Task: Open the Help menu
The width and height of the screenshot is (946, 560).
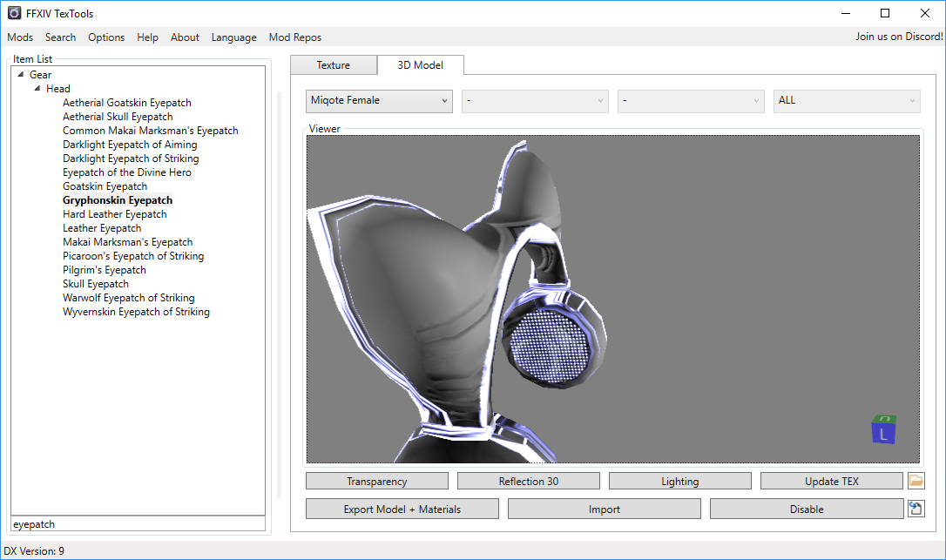Action: 147,37
